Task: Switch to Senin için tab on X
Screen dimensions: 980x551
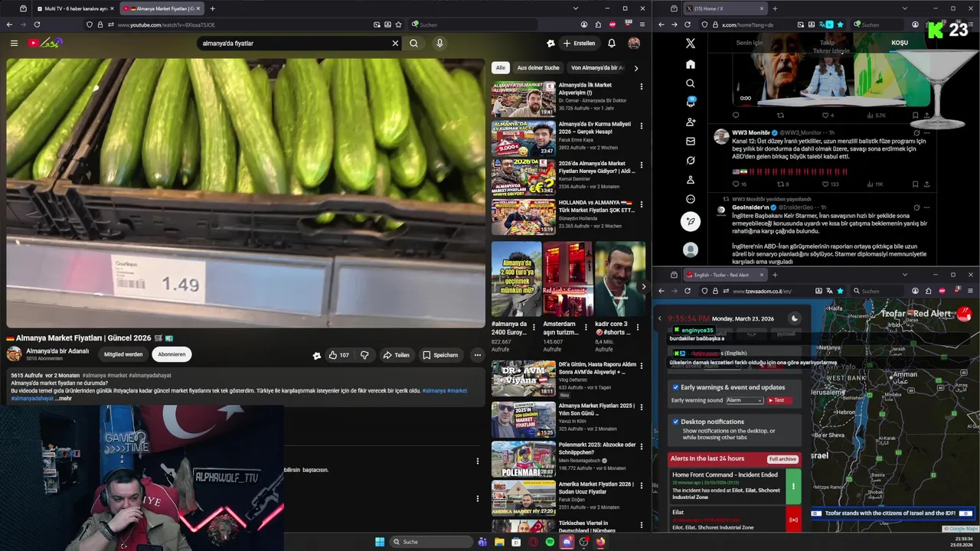Action: coord(750,43)
